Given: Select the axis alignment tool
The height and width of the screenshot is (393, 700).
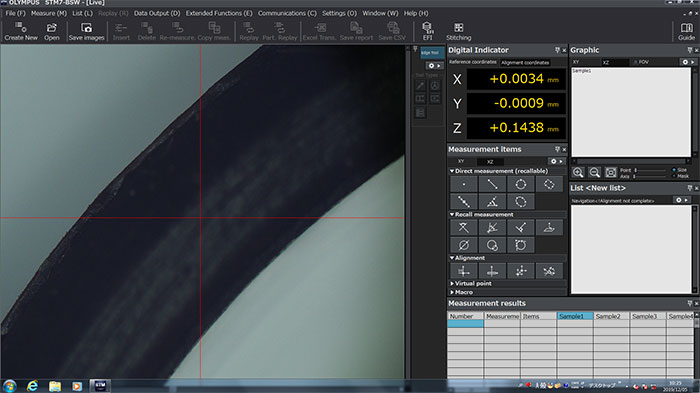Looking at the screenshot, I should point(492,271).
